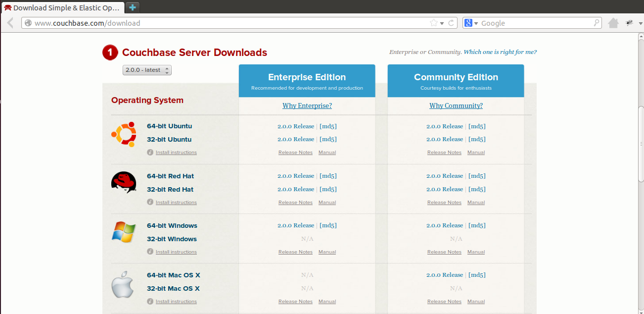Open Red Hat Install instructions link

coord(176,203)
